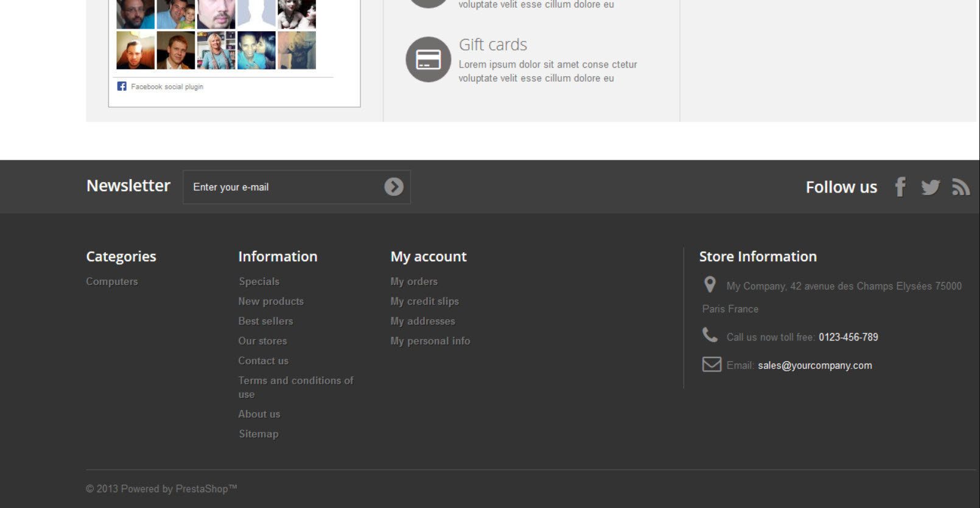Viewport: 980px width, 508px height.
Task: View My orders in footer
Action: click(414, 281)
